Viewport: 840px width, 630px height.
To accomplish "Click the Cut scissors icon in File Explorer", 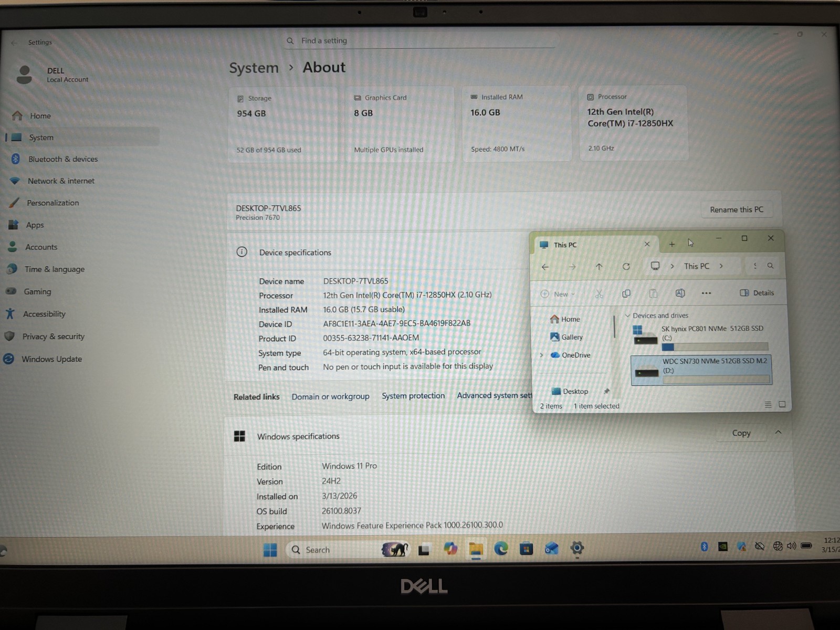I will coord(599,293).
